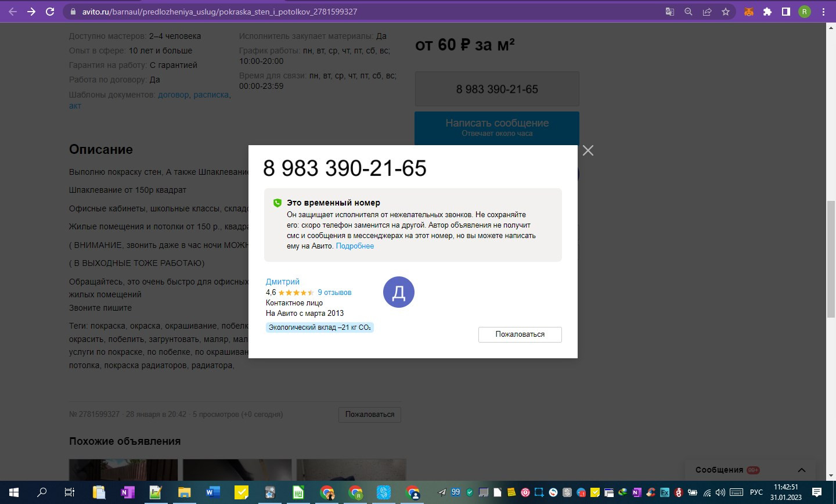Image resolution: width=836 pixels, height=504 pixels.
Task: Open Windows search magnifier in taskbar
Action: pos(42,492)
